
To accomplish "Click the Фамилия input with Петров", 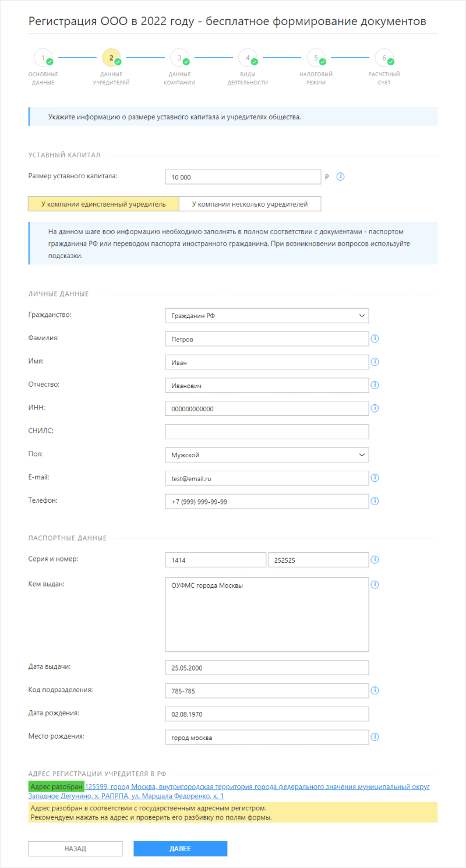I will click(267, 338).
